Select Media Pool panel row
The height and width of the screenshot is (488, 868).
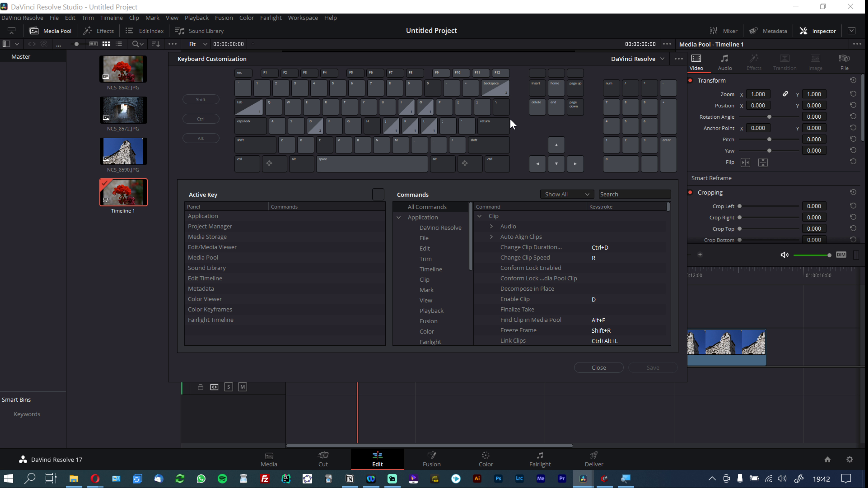[x=285, y=258]
